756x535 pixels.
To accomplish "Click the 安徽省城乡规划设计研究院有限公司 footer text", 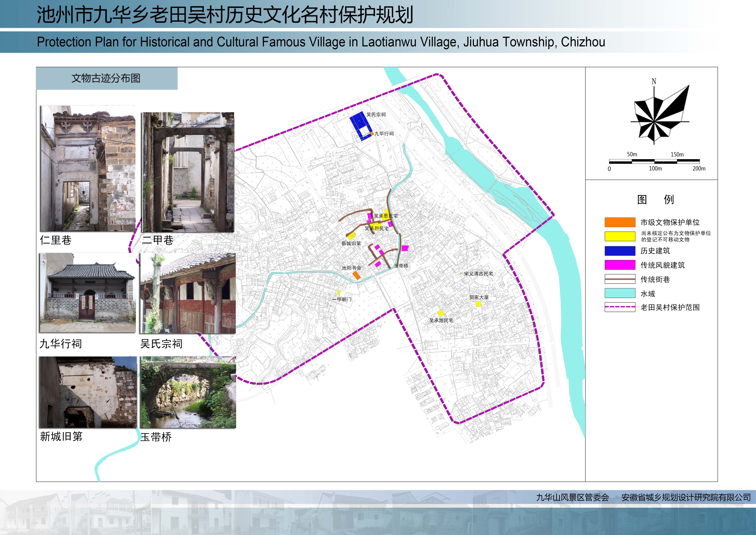I will [686, 497].
